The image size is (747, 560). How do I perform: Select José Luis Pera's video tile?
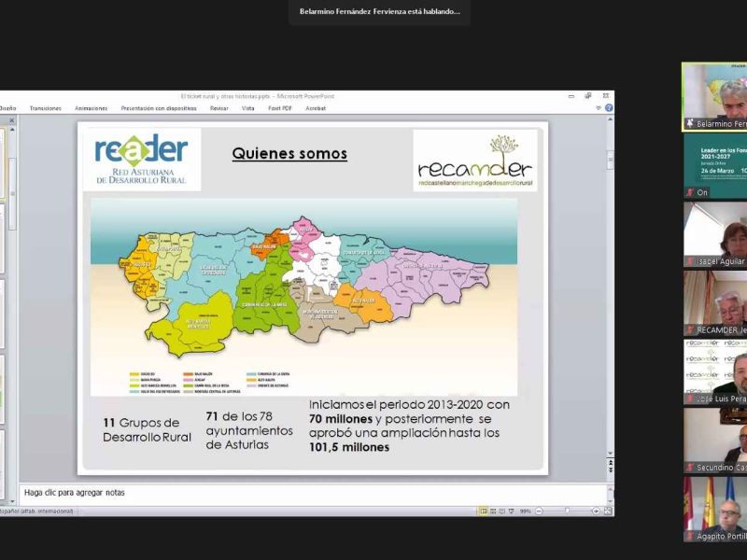click(x=715, y=371)
